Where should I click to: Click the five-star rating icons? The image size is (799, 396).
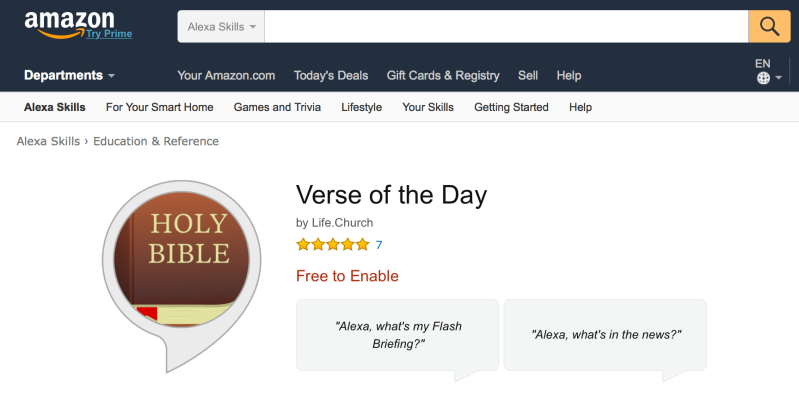[333, 245]
